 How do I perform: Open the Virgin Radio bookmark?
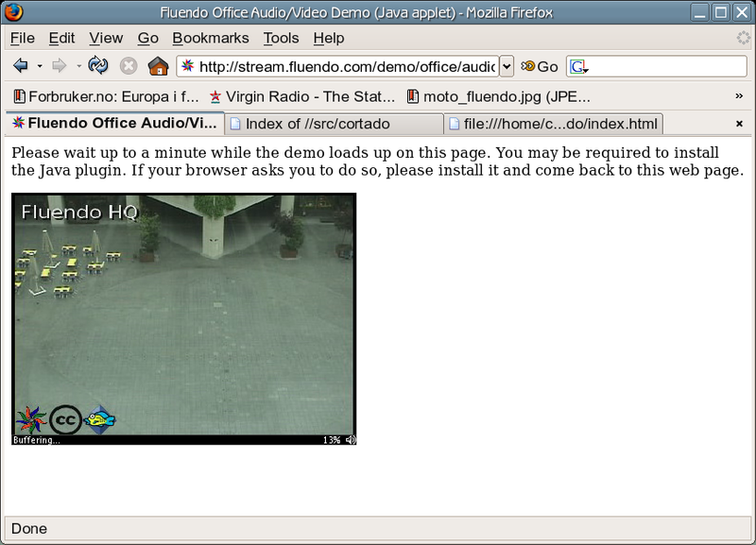click(x=302, y=97)
